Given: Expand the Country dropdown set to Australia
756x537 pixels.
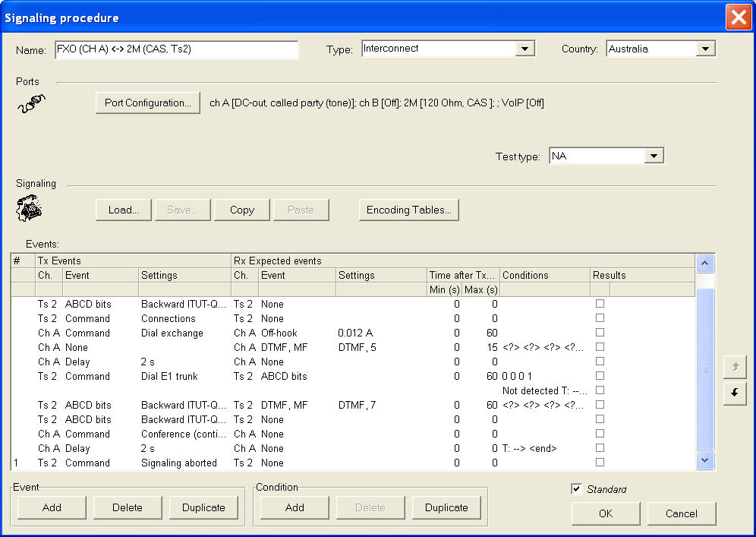Looking at the screenshot, I should pos(705,49).
